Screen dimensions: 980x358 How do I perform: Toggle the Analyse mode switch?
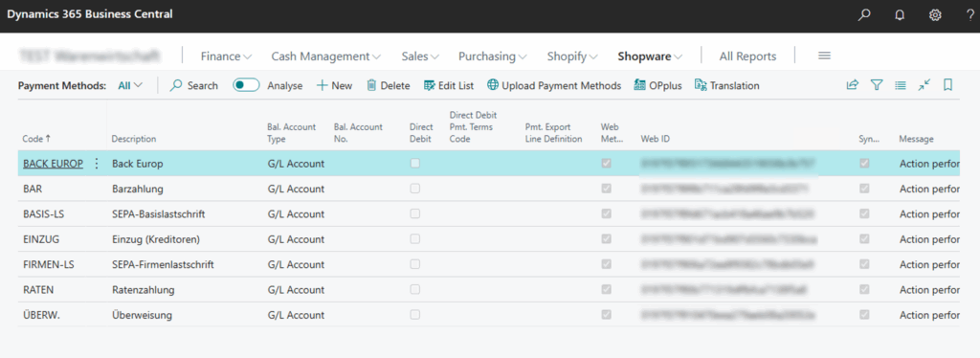246,85
